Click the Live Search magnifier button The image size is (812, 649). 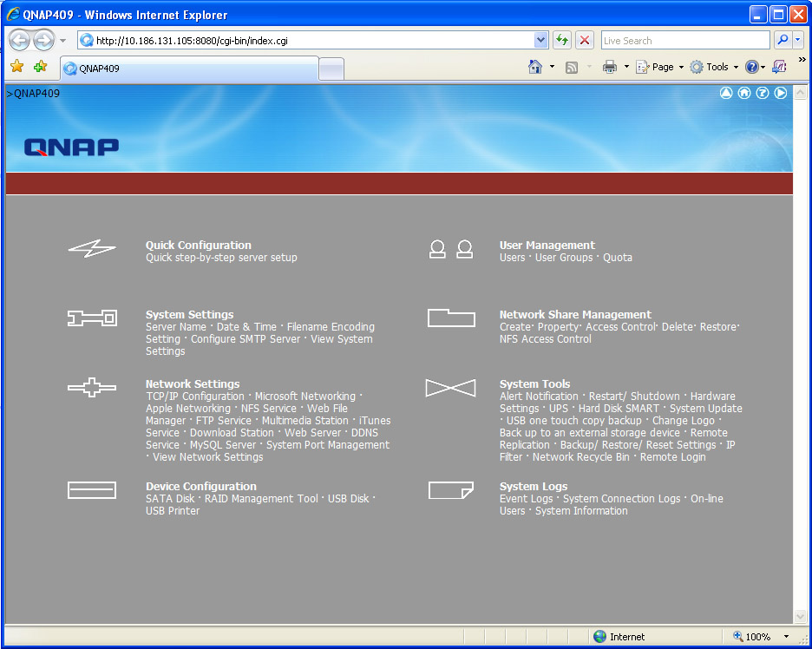coord(783,40)
